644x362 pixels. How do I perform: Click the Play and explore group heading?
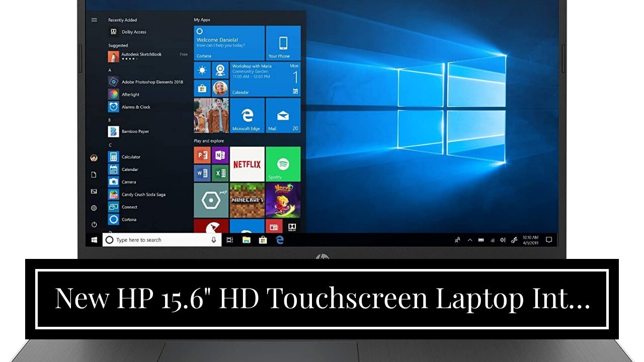click(x=209, y=141)
